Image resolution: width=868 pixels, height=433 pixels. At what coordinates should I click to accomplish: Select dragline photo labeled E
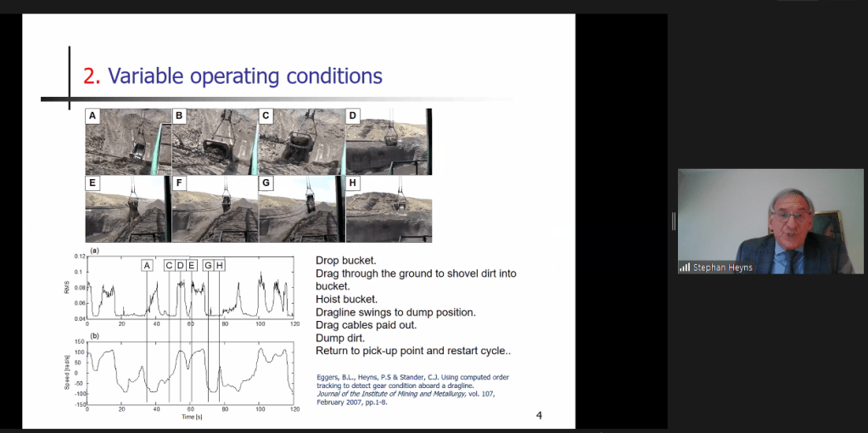[x=128, y=209]
